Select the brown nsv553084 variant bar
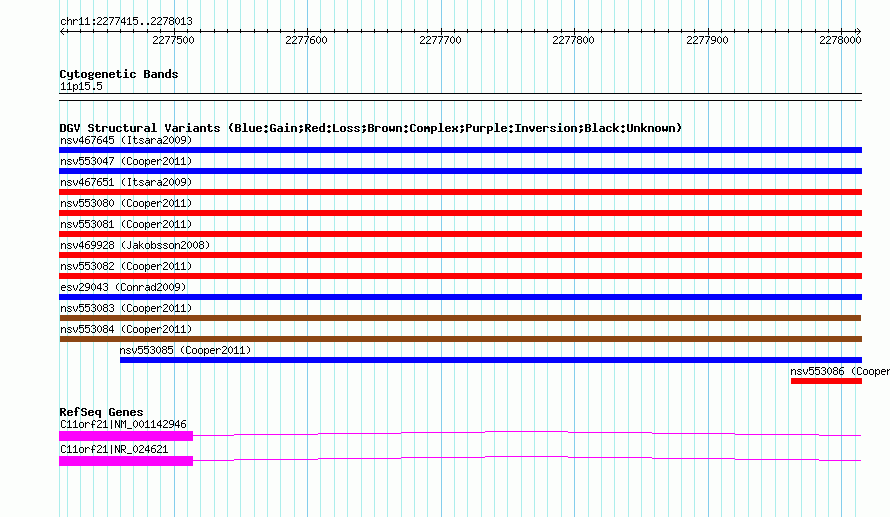The height and width of the screenshot is (517, 890). (460, 339)
